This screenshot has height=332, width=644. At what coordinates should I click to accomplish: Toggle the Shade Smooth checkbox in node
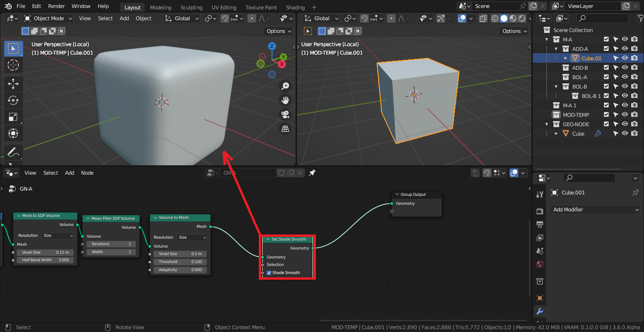(x=269, y=273)
